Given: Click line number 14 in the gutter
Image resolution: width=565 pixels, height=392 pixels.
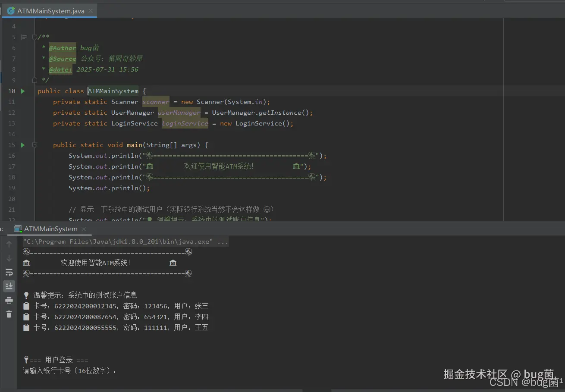Looking at the screenshot, I should click(12, 134).
